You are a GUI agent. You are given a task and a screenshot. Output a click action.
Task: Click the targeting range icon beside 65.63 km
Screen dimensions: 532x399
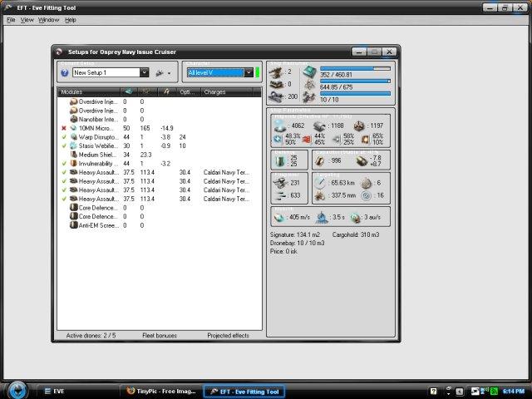coord(320,183)
